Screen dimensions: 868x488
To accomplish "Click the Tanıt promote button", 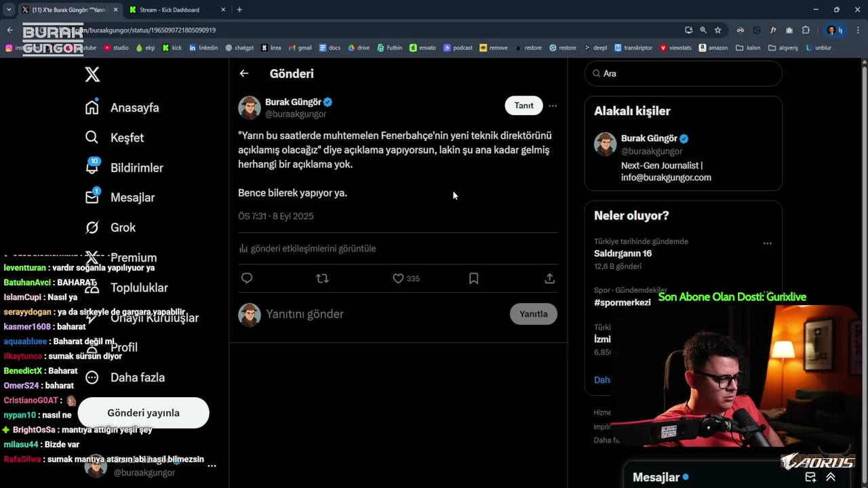I will coord(524,106).
